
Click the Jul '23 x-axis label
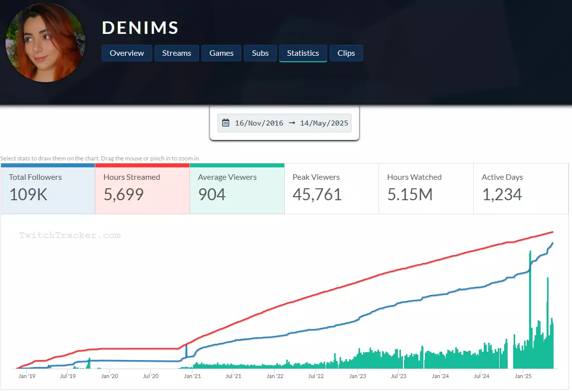[399, 376]
